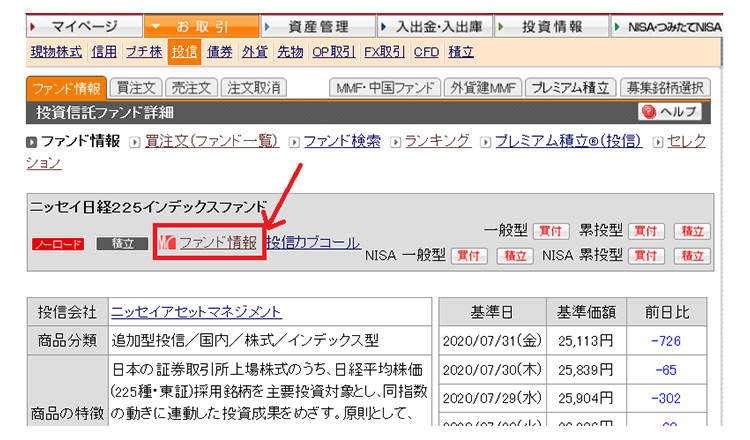Switch to the orange ファンド情報 tab
The height and width of the screenshot is (440, 750).
66,88
